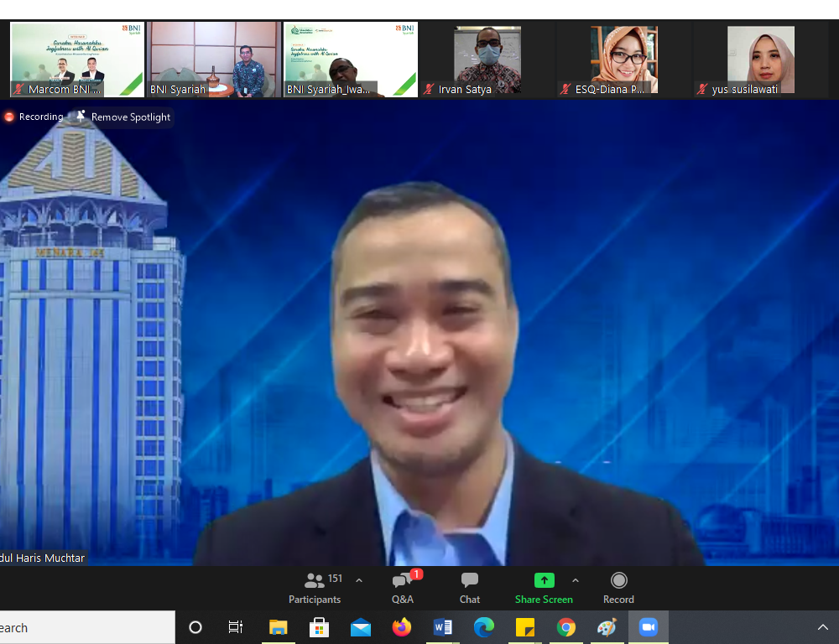This screenshot has height=644, width=839.
Task: Expand Share Screen options arrow
Action: point(576,580)
